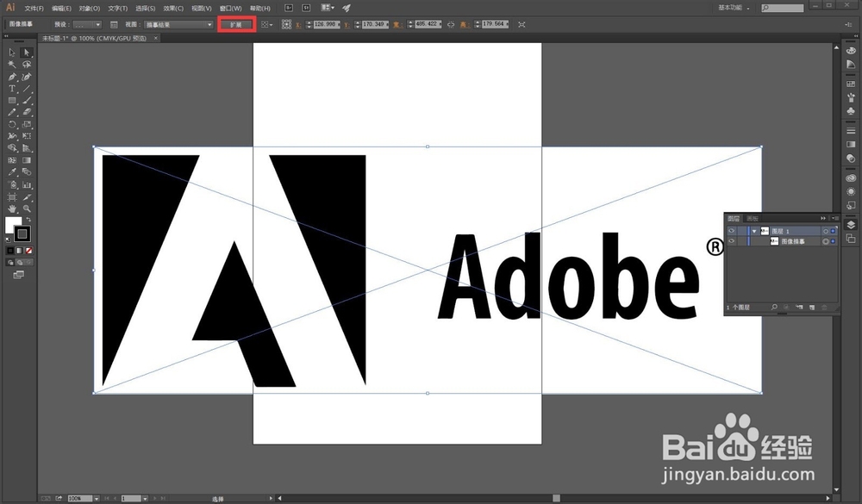Pick the Gradient tool

(x=27, y=160)
